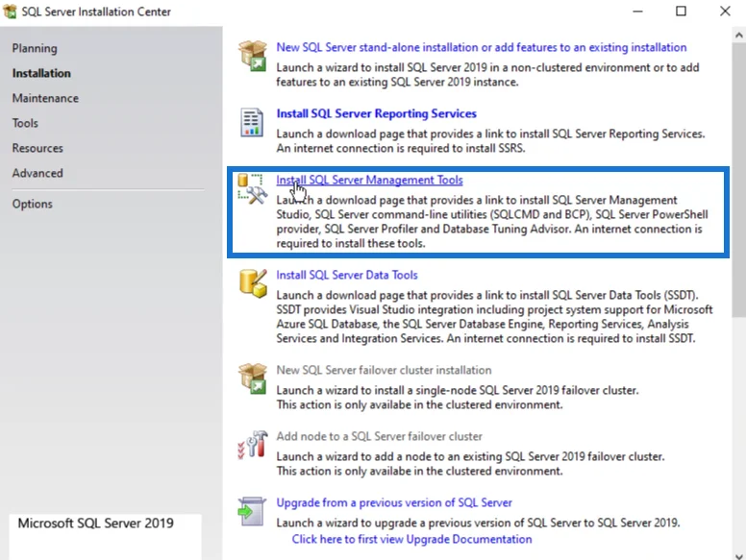Click the scrollbar down arrow

tap(739, 555)
